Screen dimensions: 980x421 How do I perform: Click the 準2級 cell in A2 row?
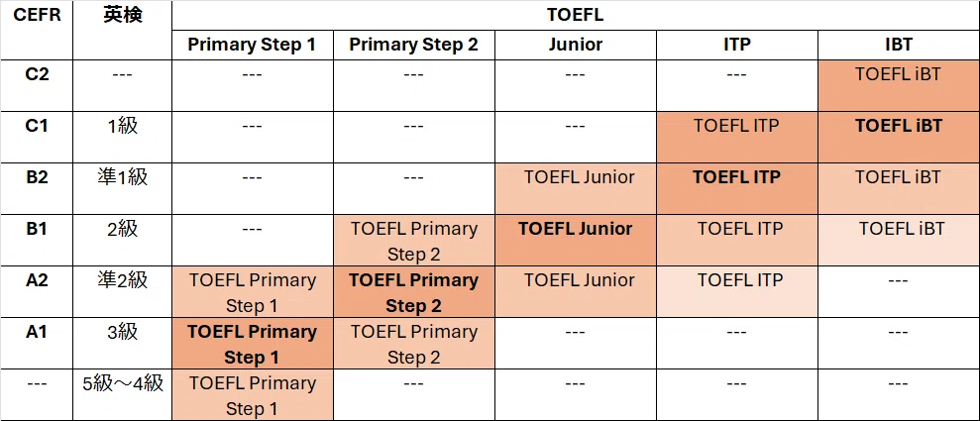tap(123, 291)
